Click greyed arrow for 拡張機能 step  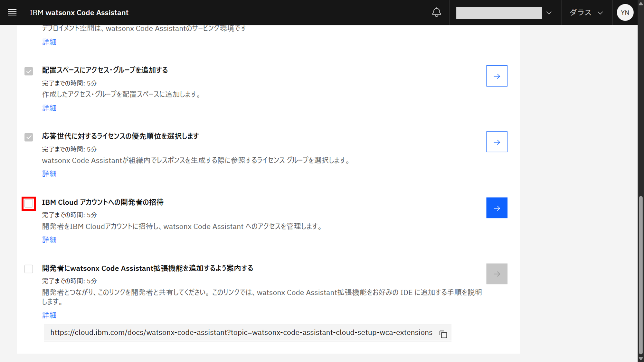coord(497,274)
